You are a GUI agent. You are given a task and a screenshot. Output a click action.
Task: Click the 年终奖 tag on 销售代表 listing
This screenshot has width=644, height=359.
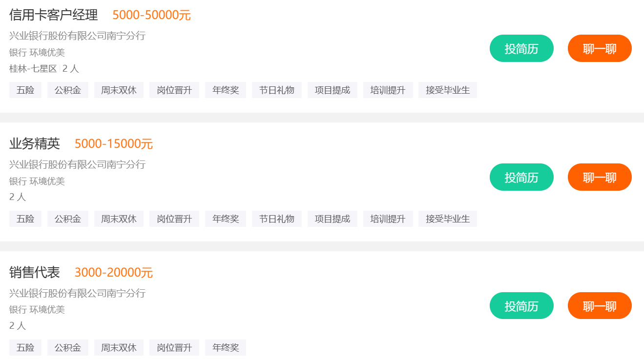click(x=225, y=347)
